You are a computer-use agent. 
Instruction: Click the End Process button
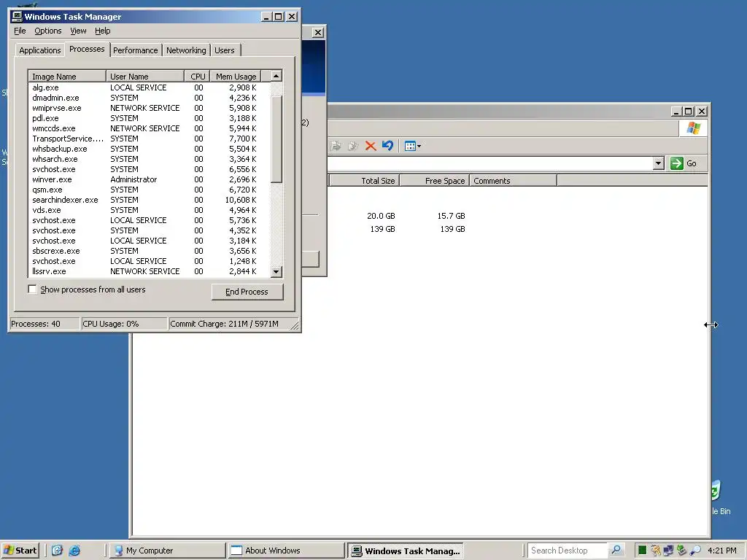click(x=247, y=292)
